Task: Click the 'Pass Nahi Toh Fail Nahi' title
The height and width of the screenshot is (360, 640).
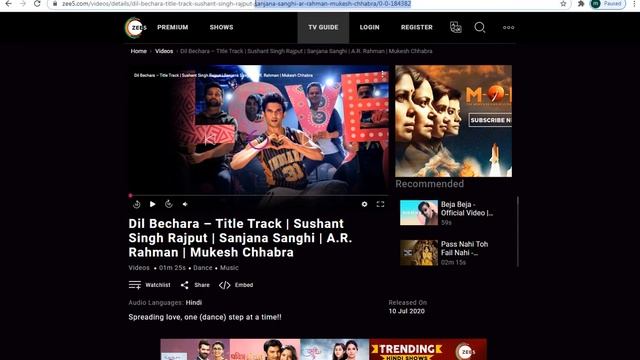Action: 464,248
